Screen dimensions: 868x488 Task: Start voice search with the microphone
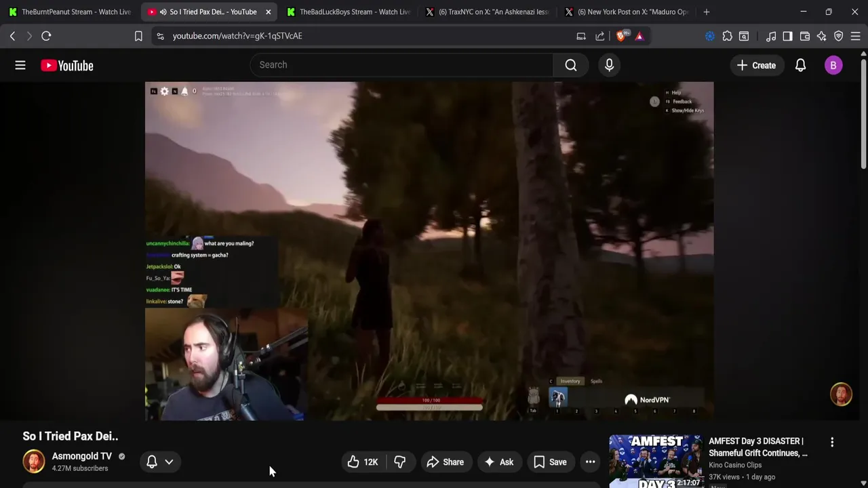pos(609,65)
